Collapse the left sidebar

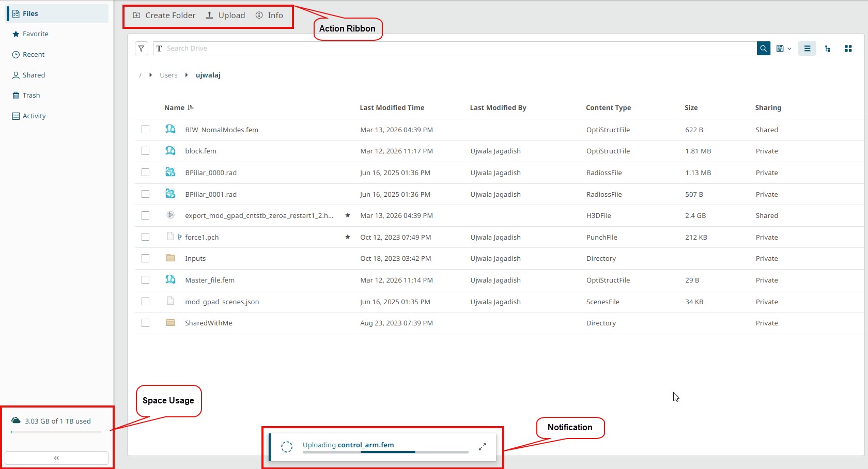(56, 458)
